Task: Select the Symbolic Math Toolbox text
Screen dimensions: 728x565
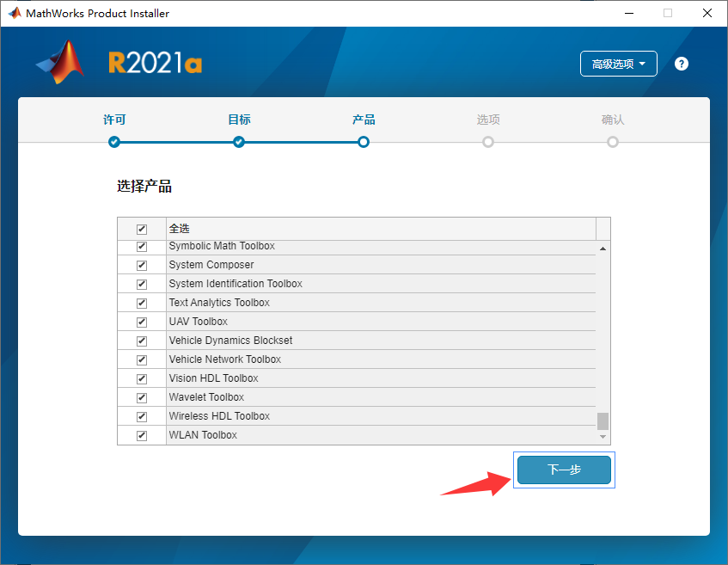Action: pyautogui.click(x=222, y=246)
